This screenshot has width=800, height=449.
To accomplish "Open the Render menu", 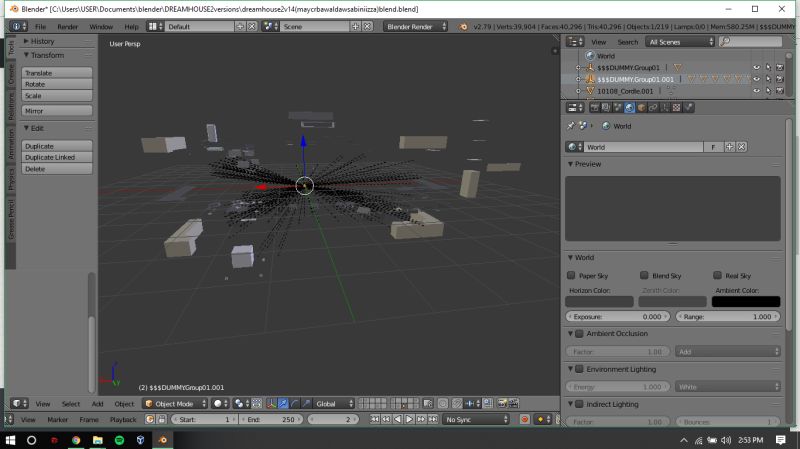I will coord(67,27).
